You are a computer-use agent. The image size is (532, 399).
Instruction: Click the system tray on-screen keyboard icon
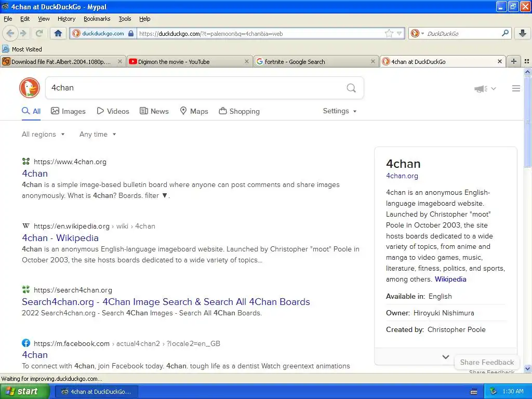(x=474, y=392)
